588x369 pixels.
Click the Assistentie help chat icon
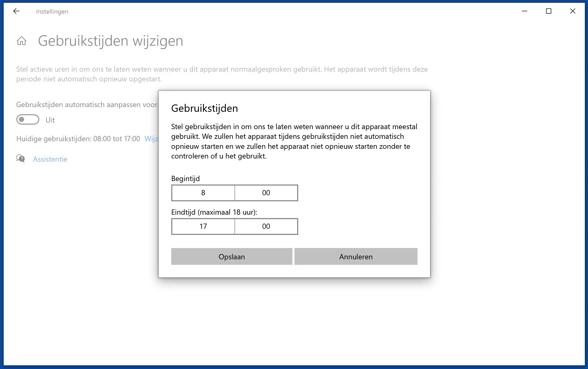pyautogui.click(x=20, y=159)
